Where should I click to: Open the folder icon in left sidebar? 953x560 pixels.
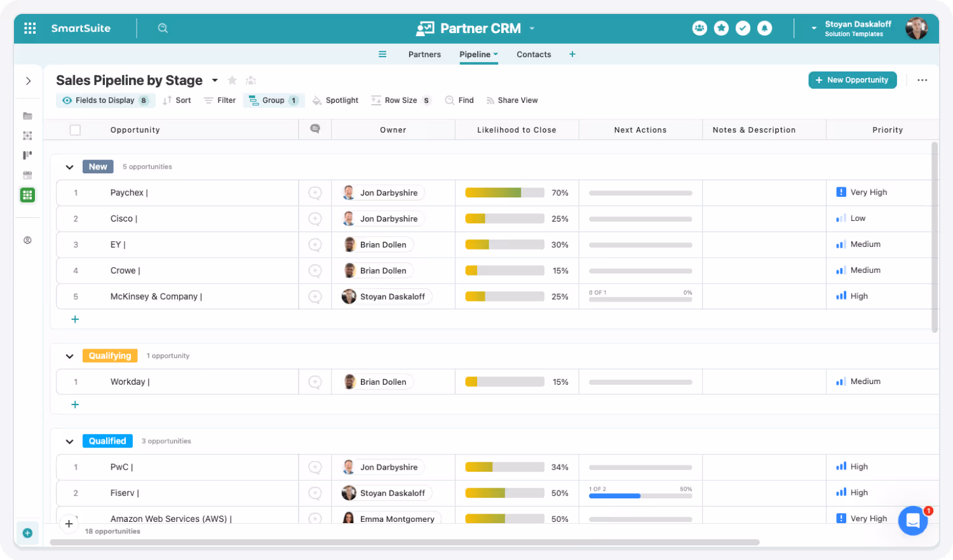27,116
